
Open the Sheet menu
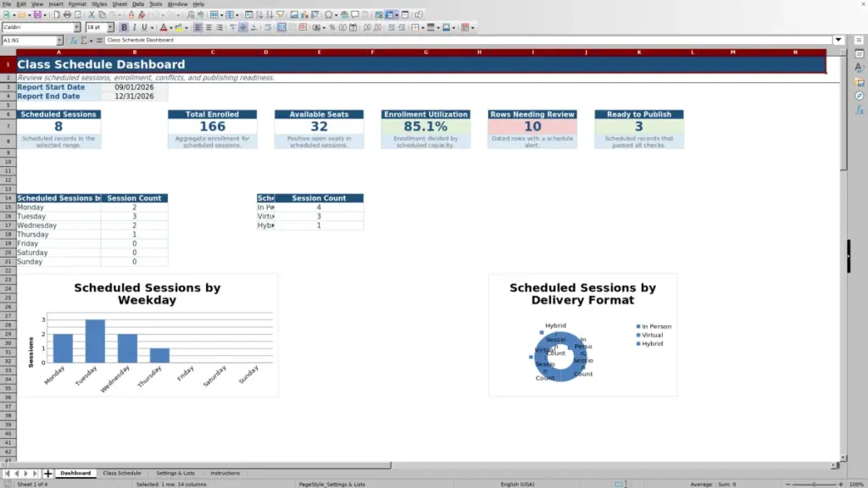120,4
